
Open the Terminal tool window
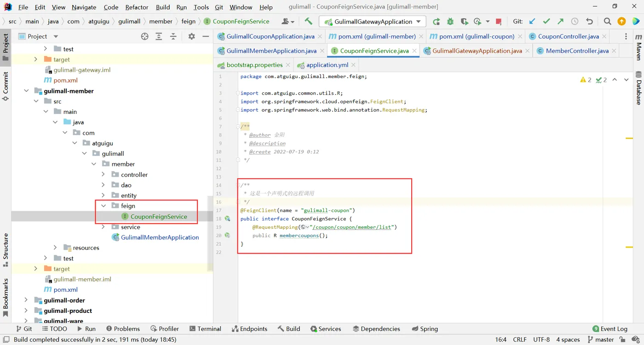[205, 328]
